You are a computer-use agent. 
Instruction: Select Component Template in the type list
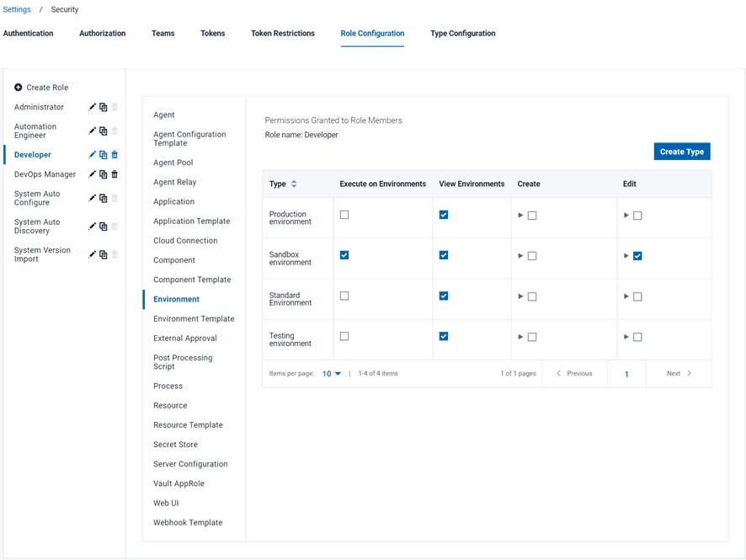click(192, 280)
